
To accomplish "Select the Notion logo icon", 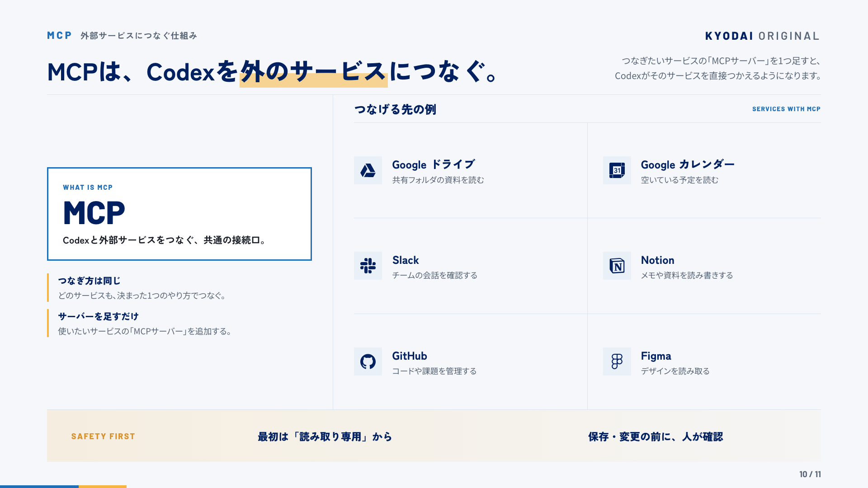I will coord(617,266).
